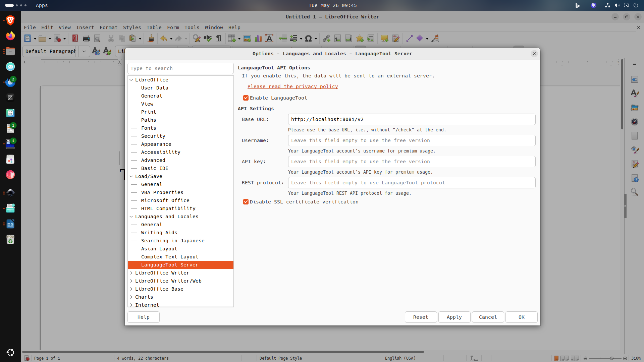Click the Find and Replace icon

tap(197, 39)
